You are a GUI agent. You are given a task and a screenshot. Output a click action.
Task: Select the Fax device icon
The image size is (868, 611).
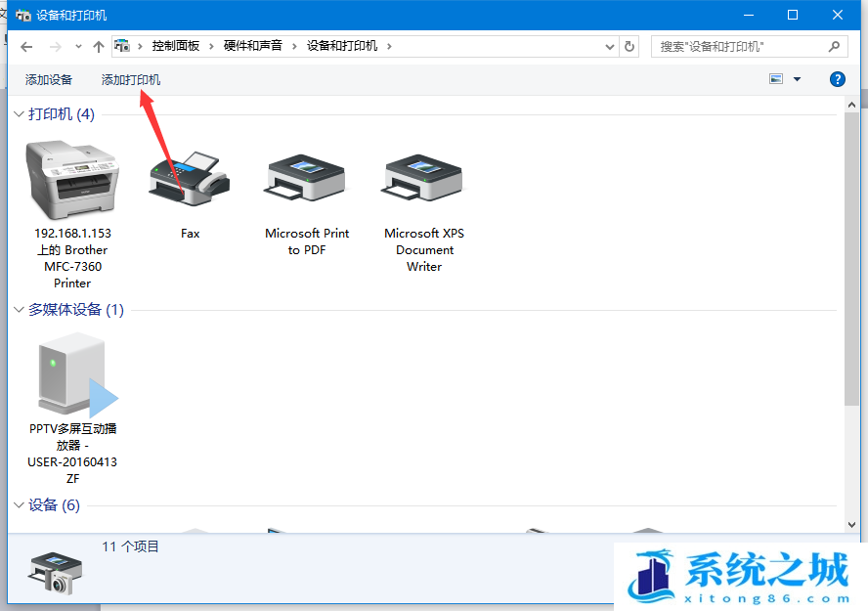tap(190, 179)
